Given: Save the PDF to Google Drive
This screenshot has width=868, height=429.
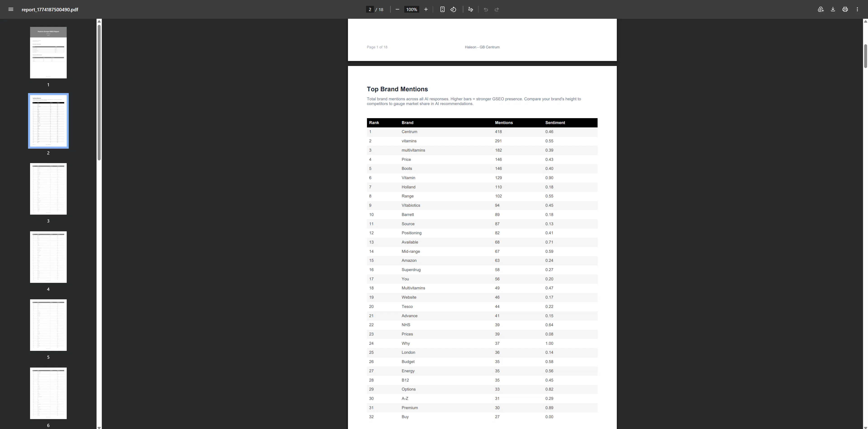Looking at the screenshot, I should [821, 9].
